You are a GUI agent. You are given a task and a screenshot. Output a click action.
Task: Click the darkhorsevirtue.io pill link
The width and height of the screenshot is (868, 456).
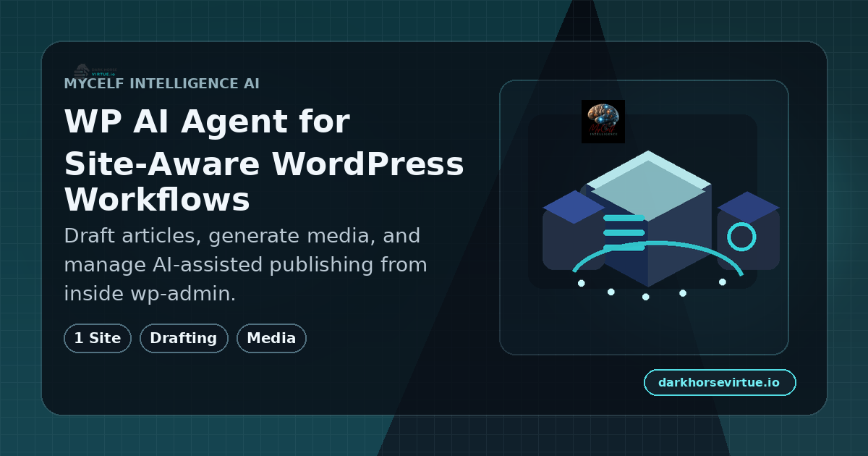pyautogui.click(x=720, y=382)
